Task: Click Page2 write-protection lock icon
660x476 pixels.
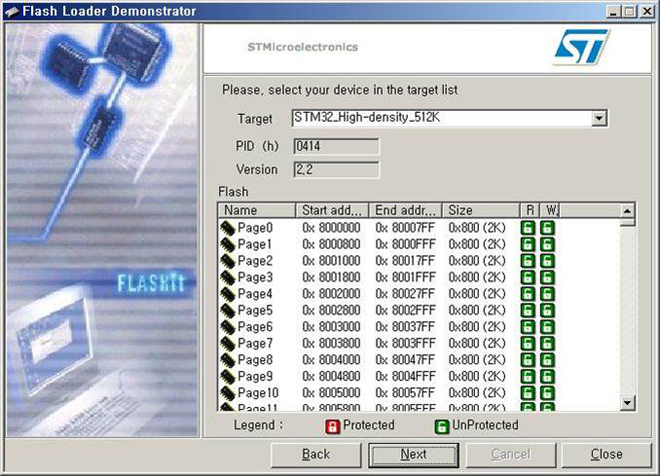Action: tap(547, 261)
